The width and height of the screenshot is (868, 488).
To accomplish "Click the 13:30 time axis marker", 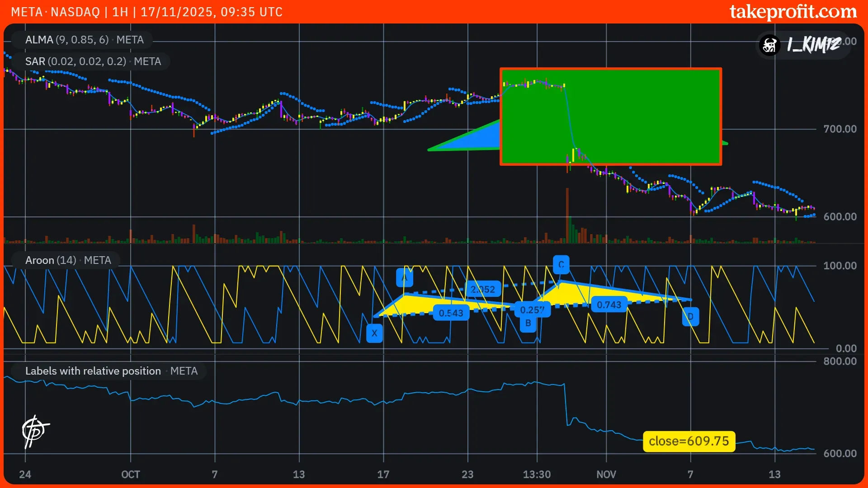I will click(x=537, y=474).
